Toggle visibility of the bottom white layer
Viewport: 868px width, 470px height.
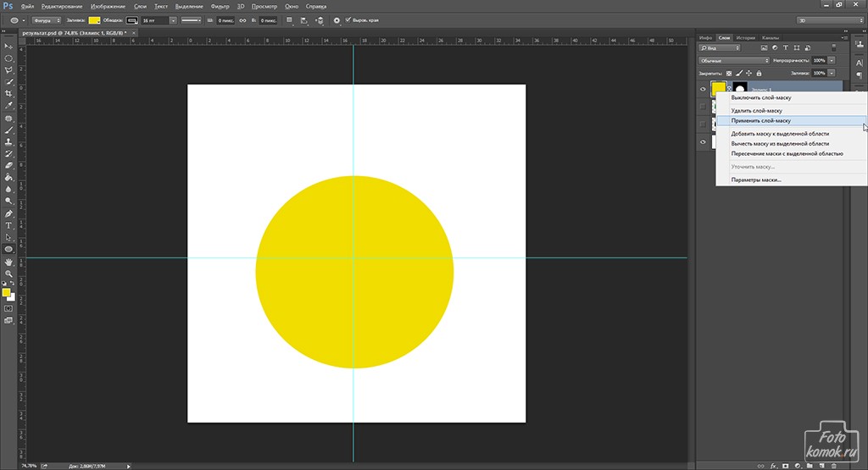click(703, 142)
